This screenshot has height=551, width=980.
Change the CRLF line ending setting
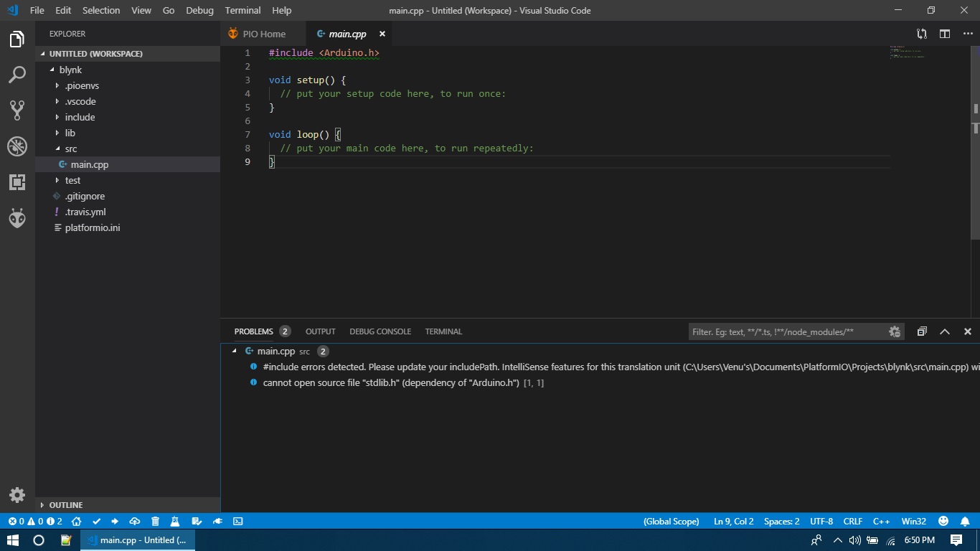click(853, 522)
